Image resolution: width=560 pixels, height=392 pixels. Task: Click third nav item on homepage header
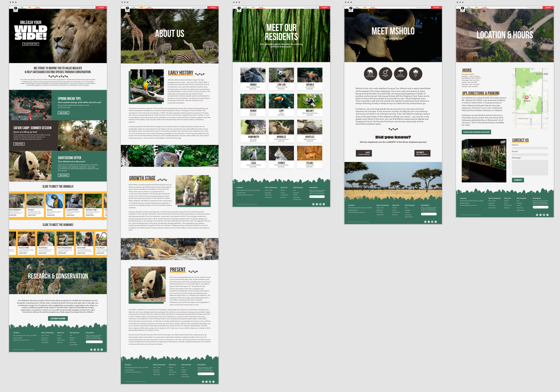point(37,7)
